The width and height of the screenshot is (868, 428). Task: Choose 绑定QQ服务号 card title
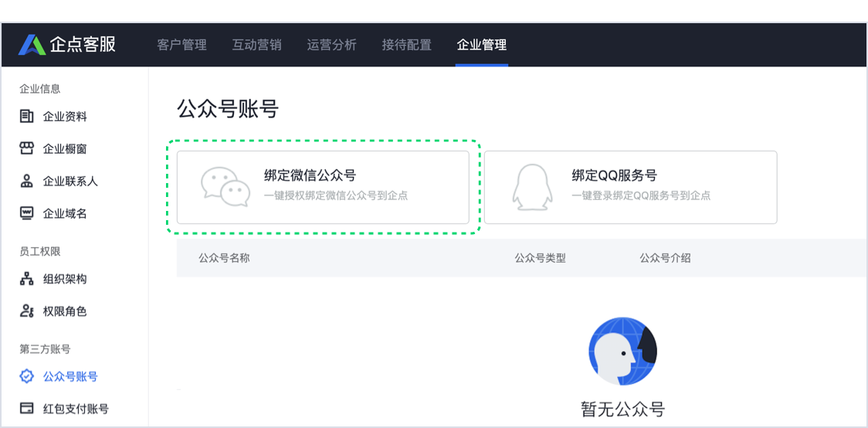(615, 176)
